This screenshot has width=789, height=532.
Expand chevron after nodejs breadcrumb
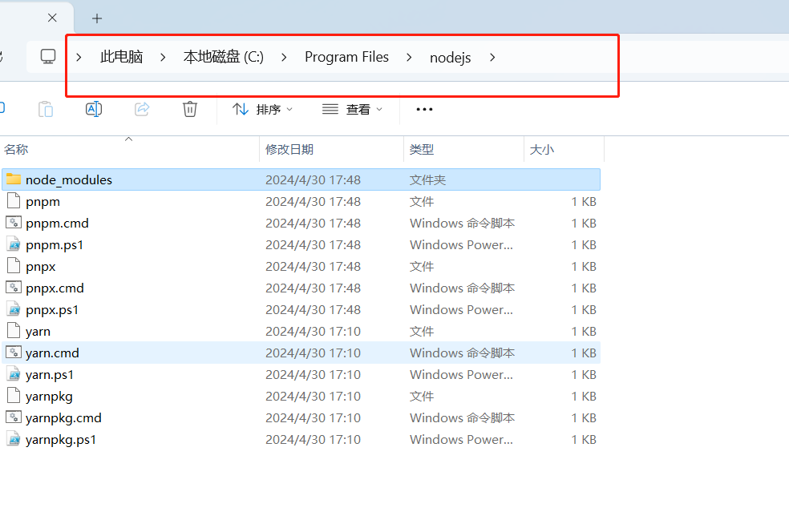[492, 58]
